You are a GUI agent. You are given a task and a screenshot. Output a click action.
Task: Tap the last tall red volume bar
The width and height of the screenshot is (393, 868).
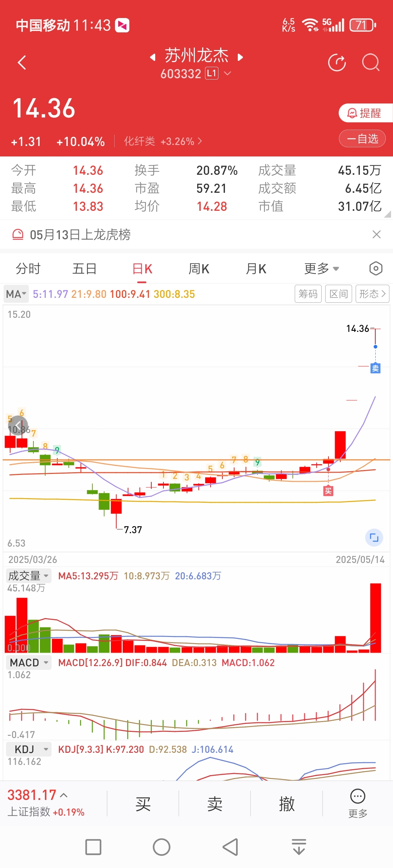(x=375, y=618)
